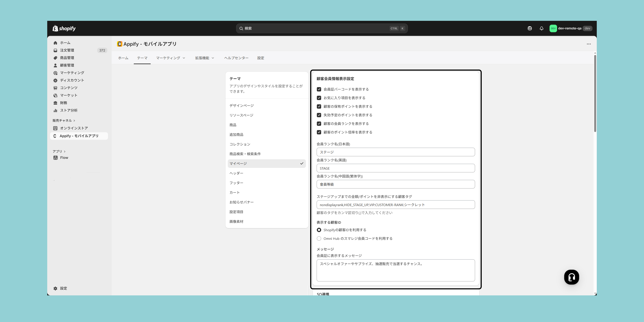Select Omni Hub のスマレジ会員コード radio option
The width and height of the screenshot is (644, 322).
pyautogui.click(x=319, y=238)
